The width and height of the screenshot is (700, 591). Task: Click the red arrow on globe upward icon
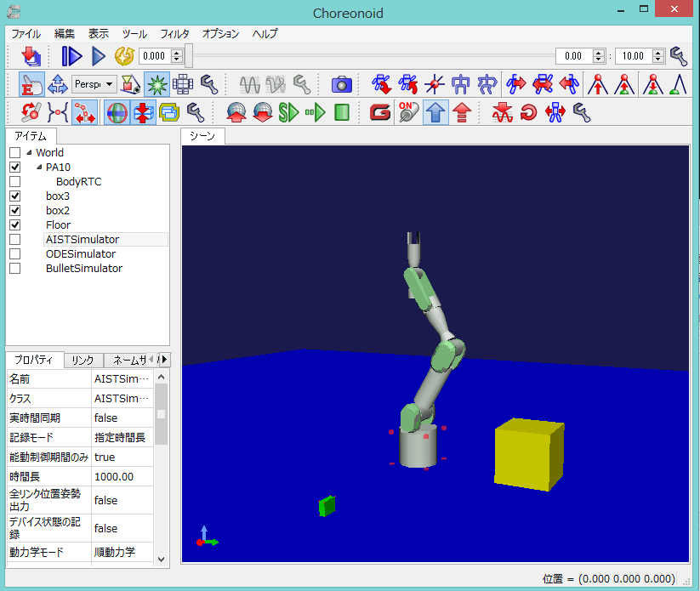tap(236, 112)
